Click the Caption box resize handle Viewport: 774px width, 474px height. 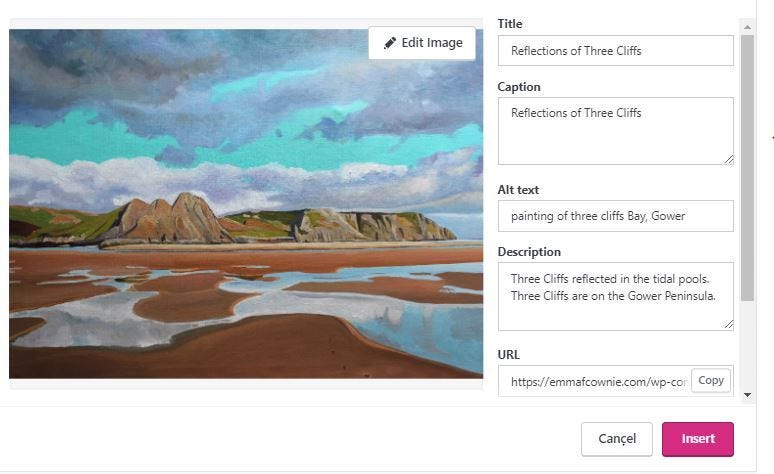(x=729, y=159)
